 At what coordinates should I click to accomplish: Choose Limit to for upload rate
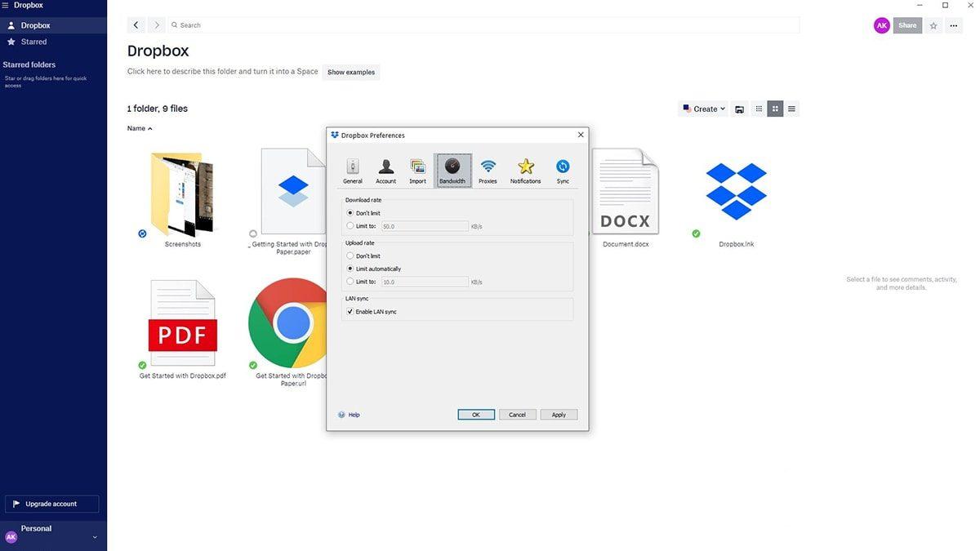tap(350, 281)
